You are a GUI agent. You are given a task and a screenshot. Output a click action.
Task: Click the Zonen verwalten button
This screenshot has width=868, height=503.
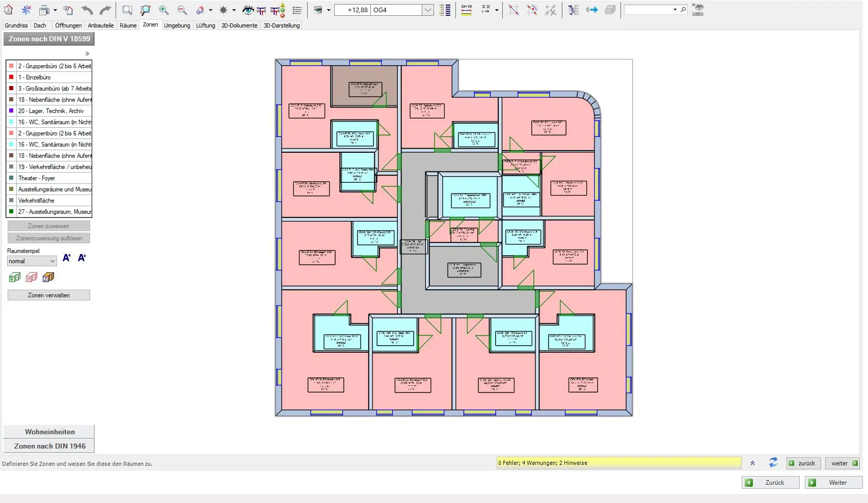tap(49, 295)
